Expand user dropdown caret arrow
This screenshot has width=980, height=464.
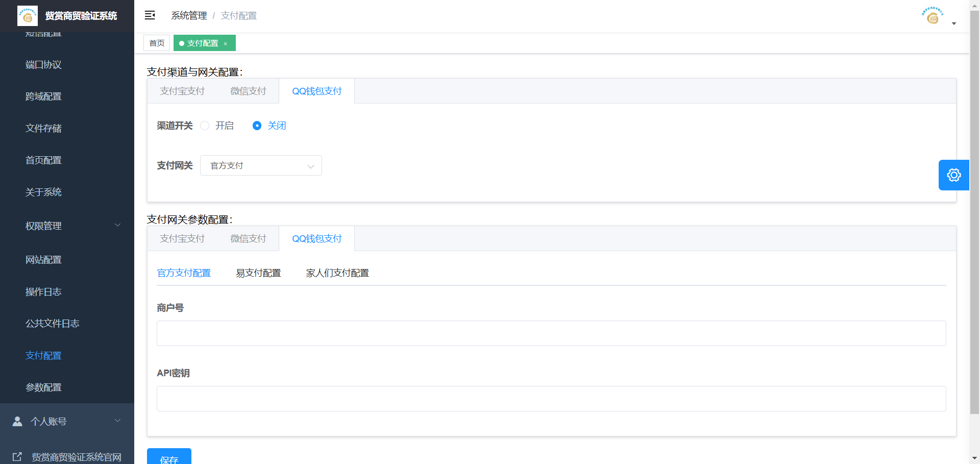point(953,23)
